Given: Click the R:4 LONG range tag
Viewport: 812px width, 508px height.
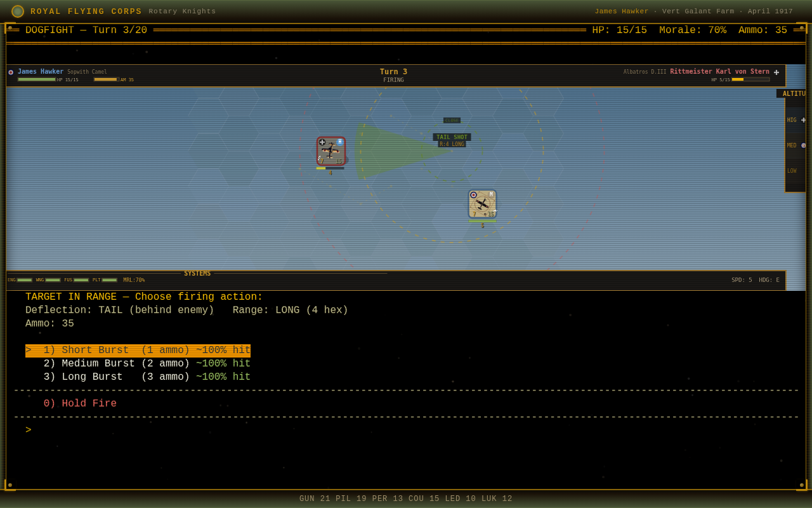Looking at the screenshot, I should pos(452,144).
